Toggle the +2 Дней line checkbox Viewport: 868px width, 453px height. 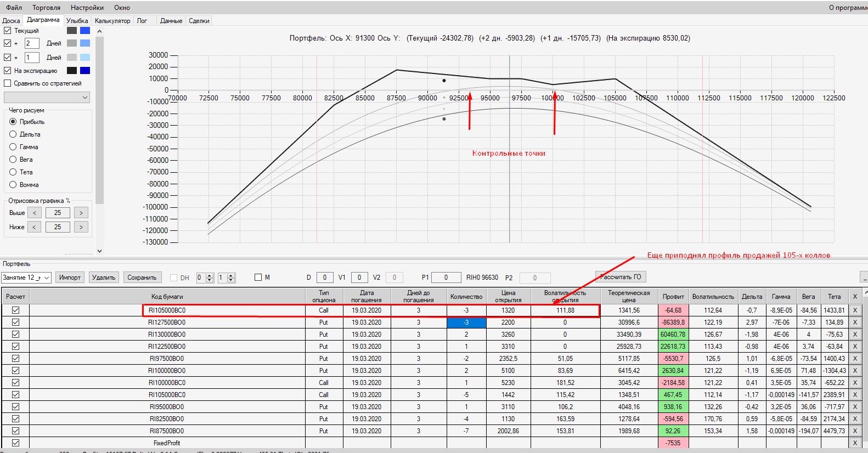(x=8, y=43)
